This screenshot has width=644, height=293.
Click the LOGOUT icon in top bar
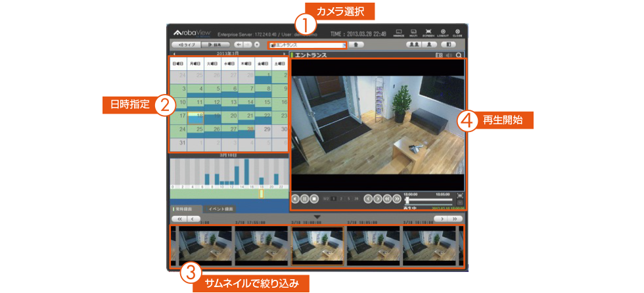click(442, 32)
